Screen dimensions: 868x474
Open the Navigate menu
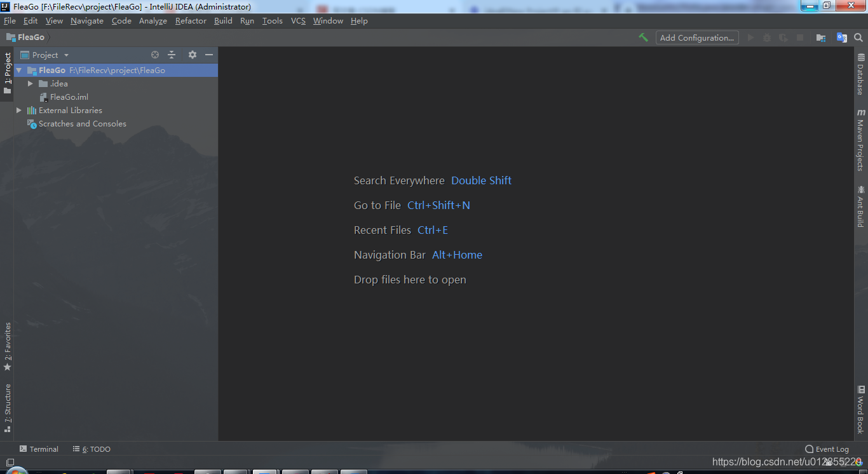coord(87,21)
